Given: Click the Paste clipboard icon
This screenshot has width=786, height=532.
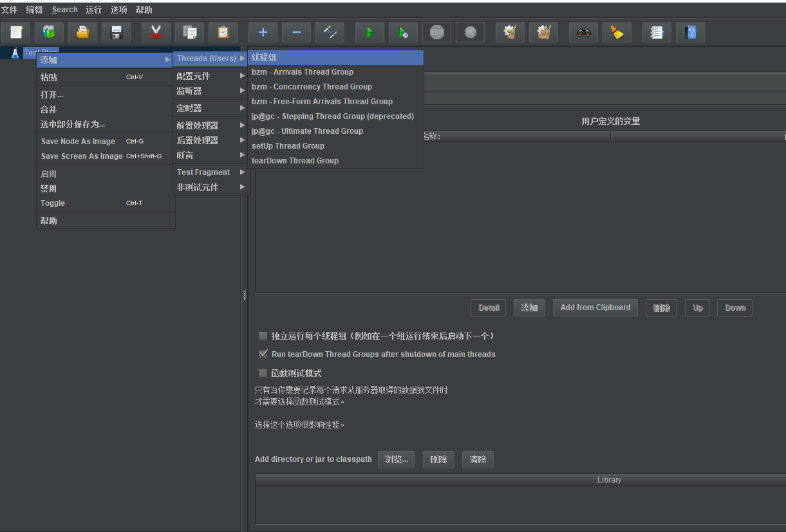Looking at the screenshot, I should pos(223,32).
